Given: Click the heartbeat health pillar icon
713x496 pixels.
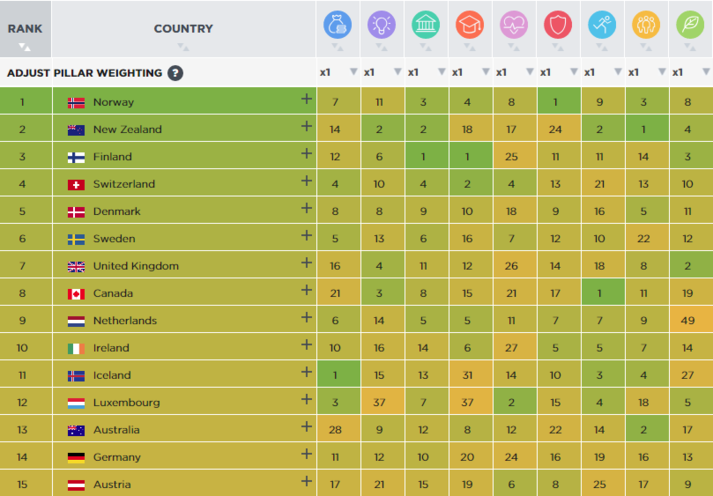Looking at the screenshot, I should click(513, 24).
